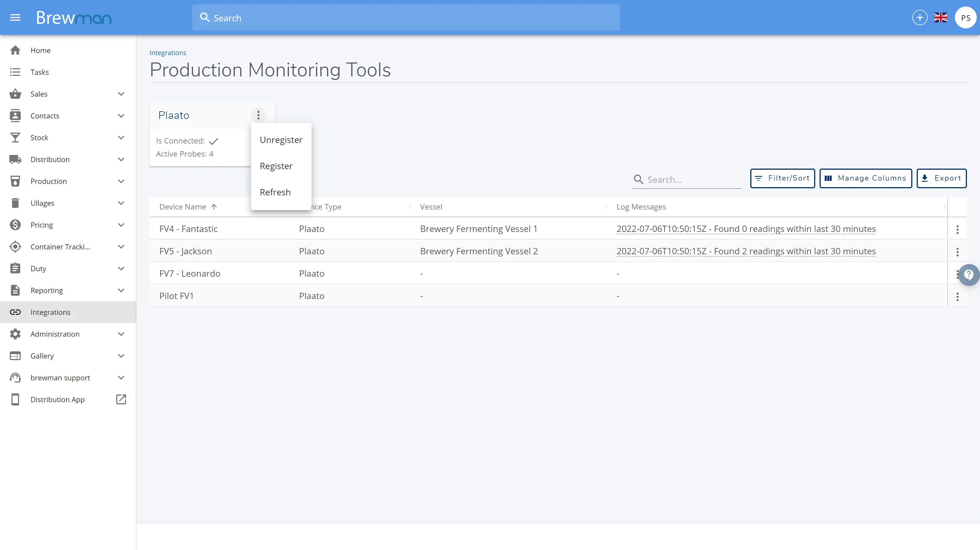Click the Plaato card title
The height and width of the screenshot is (550, 980).
pyautogui.click(x=174, y=115)
